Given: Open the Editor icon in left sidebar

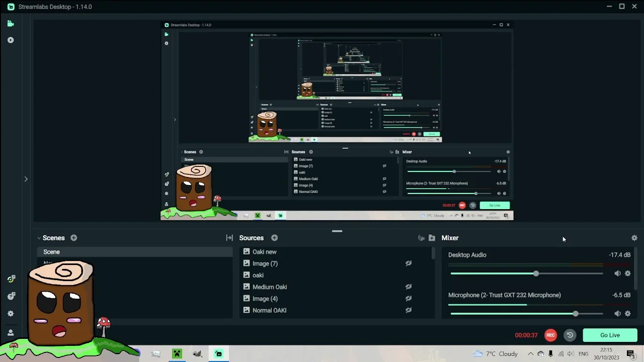Looking at the screenshot, I should pyautogui.click(x=11, y=24).
